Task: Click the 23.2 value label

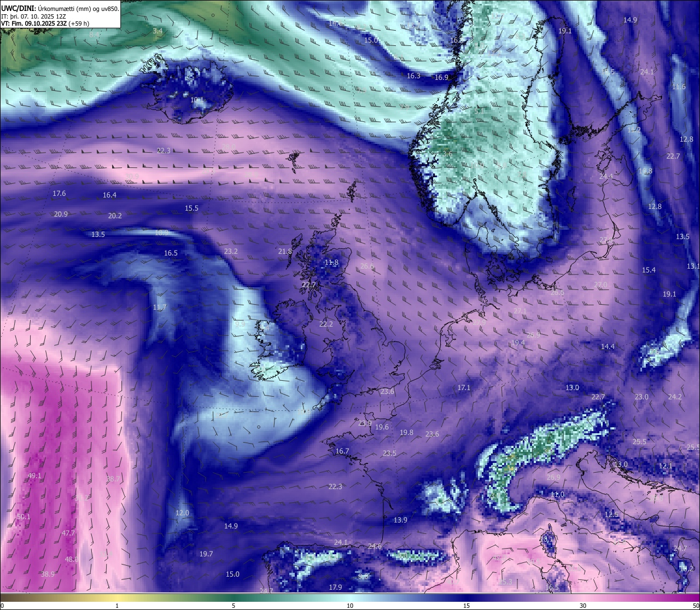Action: click(x=231, y=252)
